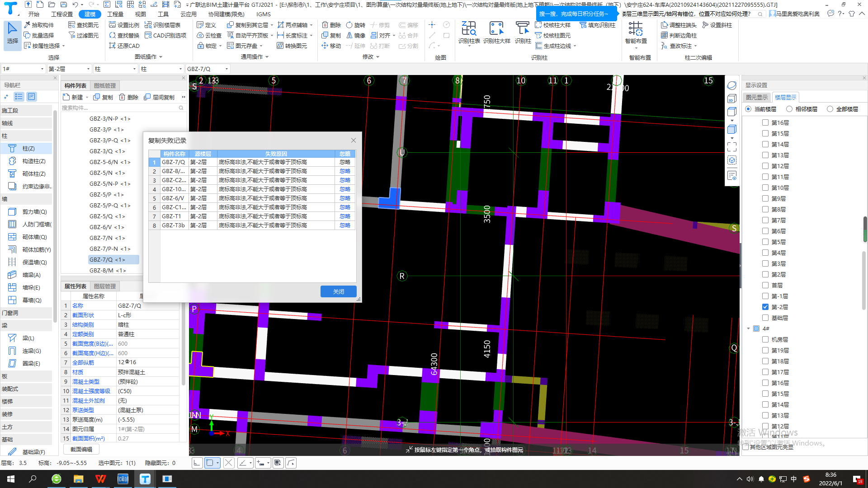Screen dimensions: 868x488
Task: Click 层间复制 in component list
Action: 159,97
